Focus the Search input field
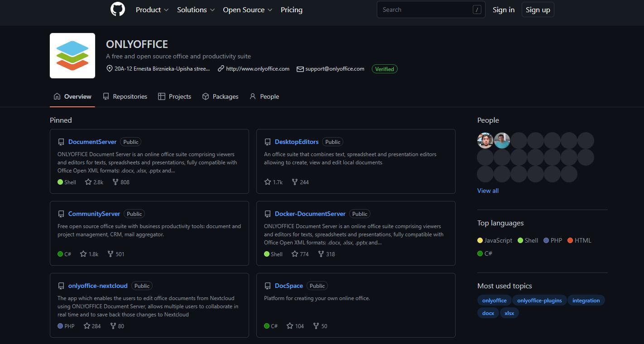The width and height of the screenshot is (644, 344). pyautogui.click(x=426, y=10)
